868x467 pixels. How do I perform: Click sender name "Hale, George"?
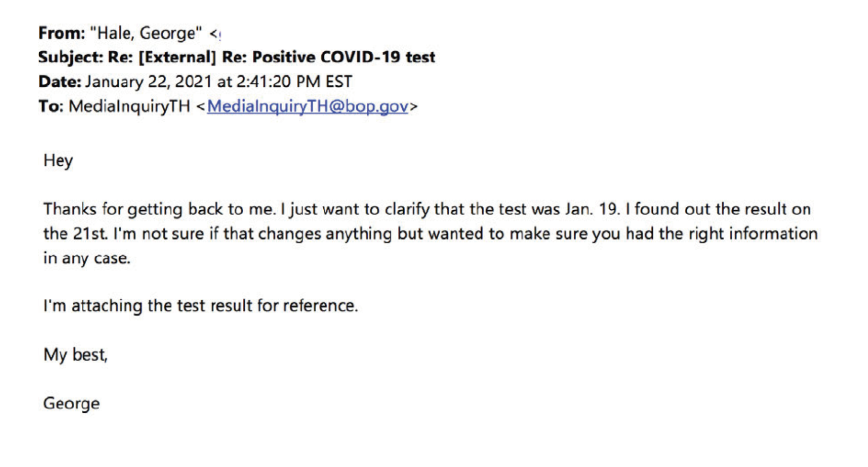(x=146, y=33)
